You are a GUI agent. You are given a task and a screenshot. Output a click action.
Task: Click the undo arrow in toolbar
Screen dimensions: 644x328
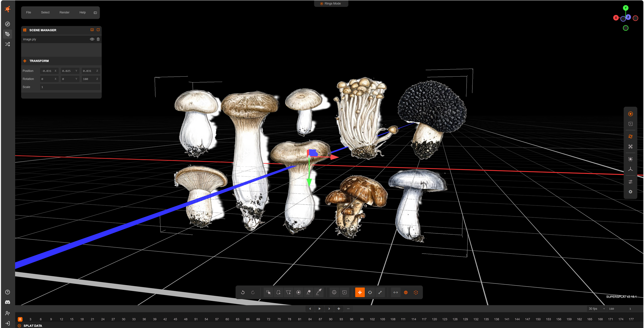click(243, 292)
